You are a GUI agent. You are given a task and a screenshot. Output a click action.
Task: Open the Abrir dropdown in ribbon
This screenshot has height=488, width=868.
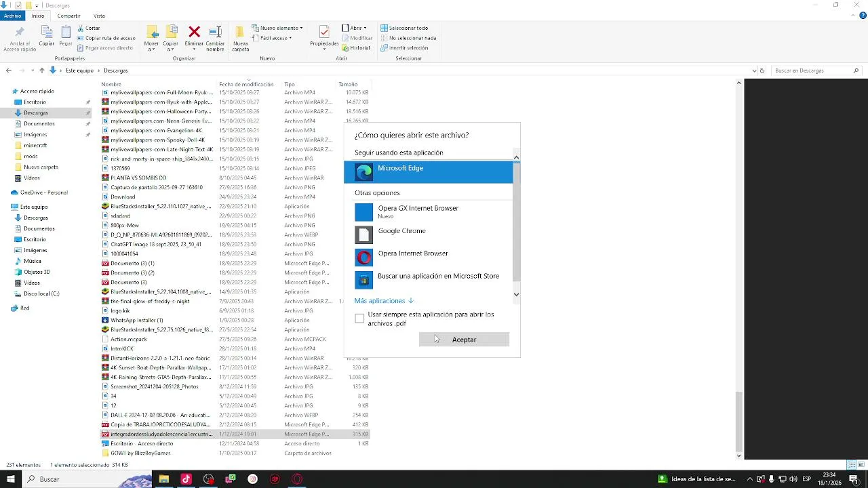click(x=354, y=28)
